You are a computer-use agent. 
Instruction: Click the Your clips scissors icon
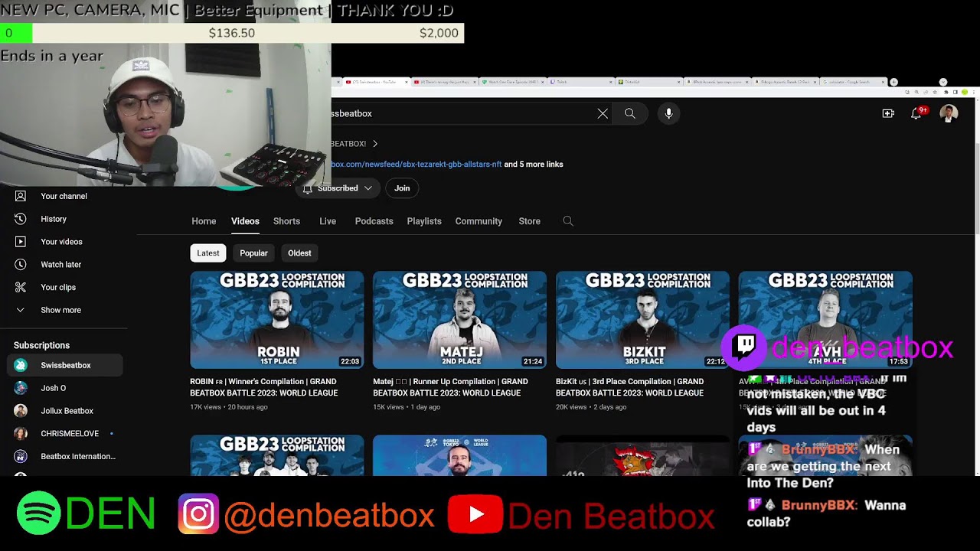[21, 287]
